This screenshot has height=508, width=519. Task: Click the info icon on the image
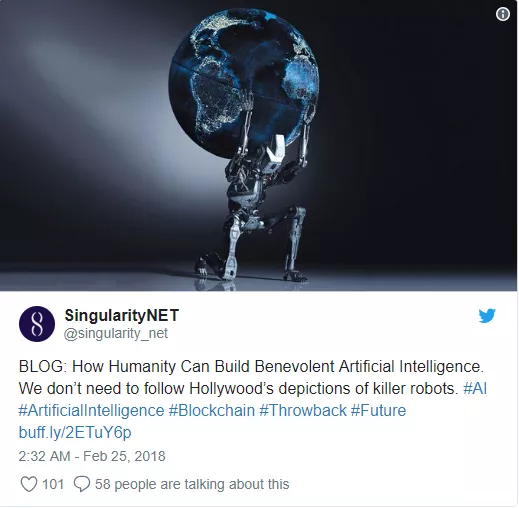503,14
